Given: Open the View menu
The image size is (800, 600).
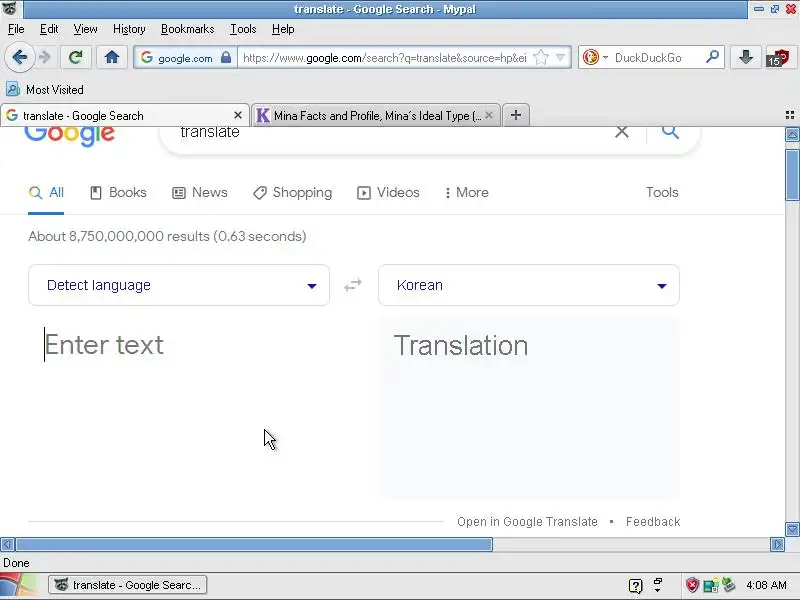Looking at the screenshot, I should click(85, 29).
